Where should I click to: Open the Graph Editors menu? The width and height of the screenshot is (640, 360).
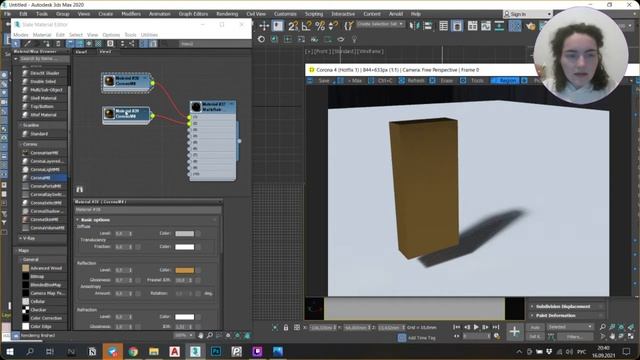coord(193,14)
